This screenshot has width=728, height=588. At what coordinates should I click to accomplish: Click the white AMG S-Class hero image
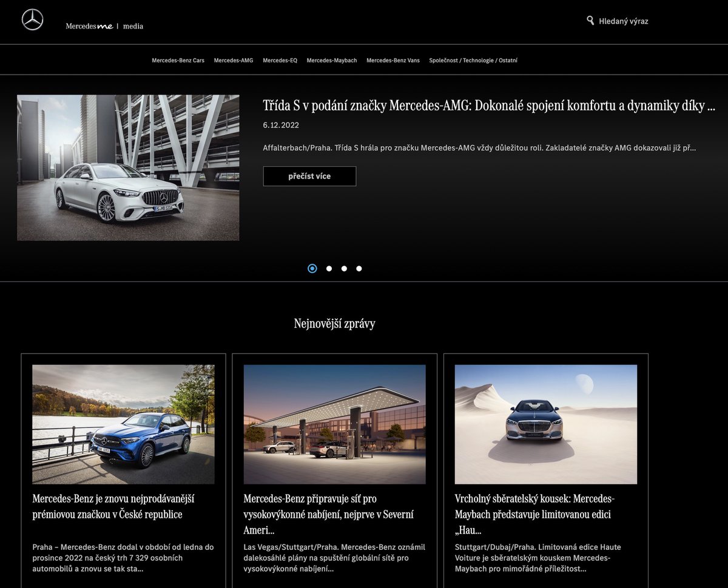pos(128,167)
